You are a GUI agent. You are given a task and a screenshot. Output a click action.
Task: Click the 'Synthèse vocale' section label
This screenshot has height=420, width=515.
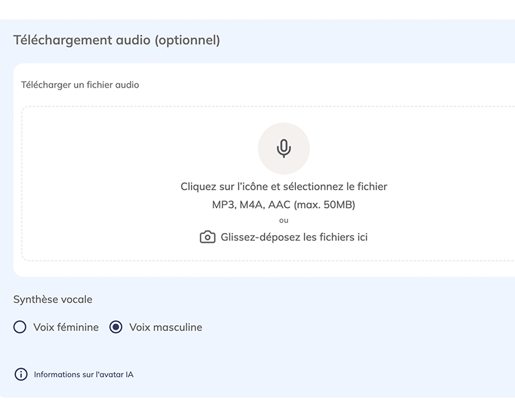[x=53, y=299]
